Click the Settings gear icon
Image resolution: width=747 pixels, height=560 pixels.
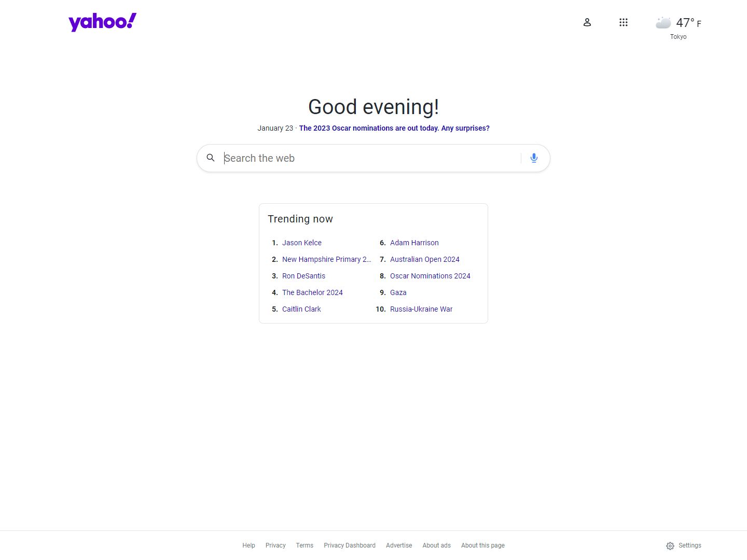coord(670,545)
